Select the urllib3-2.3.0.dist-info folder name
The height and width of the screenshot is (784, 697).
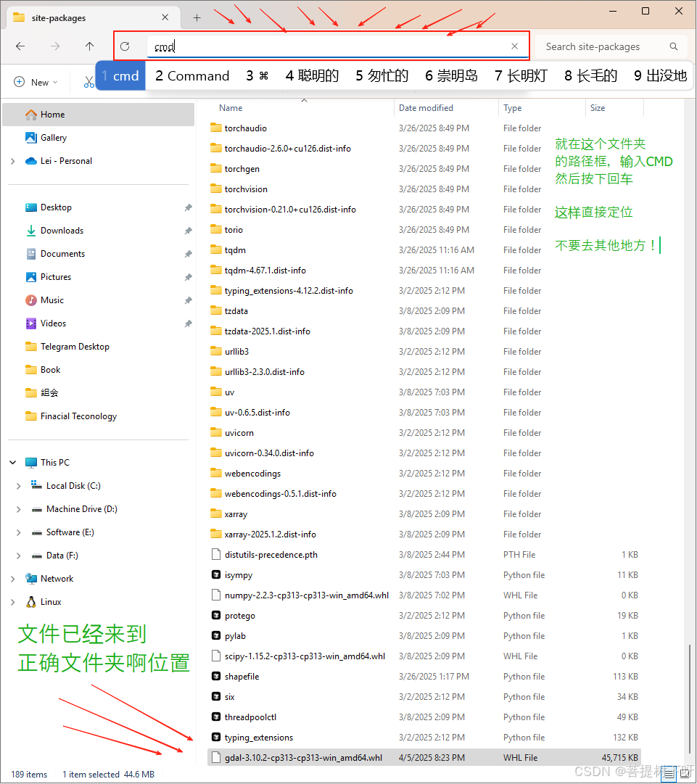[x=265, y=372]
